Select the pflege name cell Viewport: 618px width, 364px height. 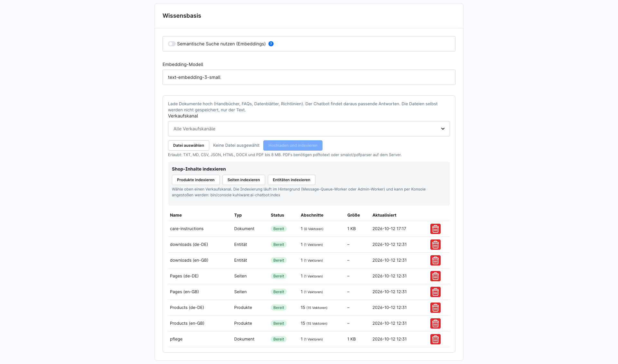pos(176,339)
